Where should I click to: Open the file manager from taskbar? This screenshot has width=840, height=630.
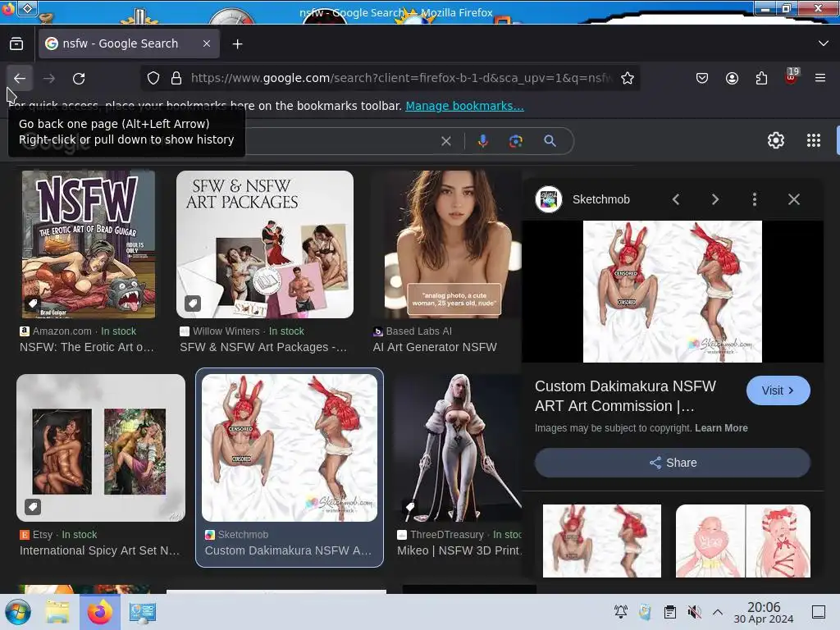[57, 612]
